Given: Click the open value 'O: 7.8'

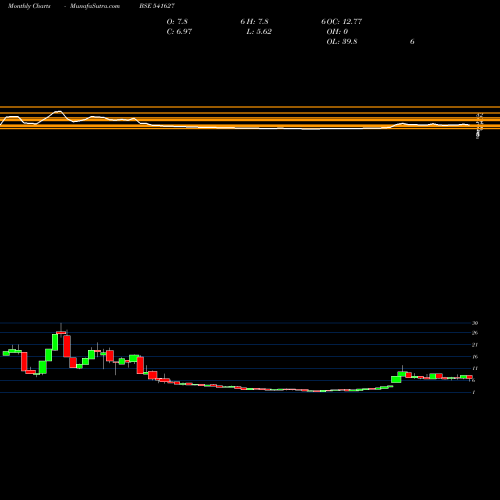Looking at the screenshot, I should click(177, 22).
